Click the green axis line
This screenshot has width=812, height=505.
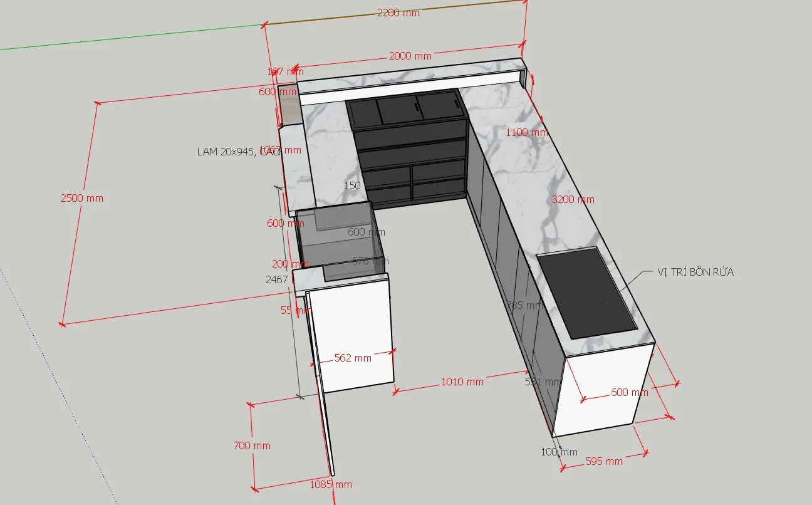[125, 39]
